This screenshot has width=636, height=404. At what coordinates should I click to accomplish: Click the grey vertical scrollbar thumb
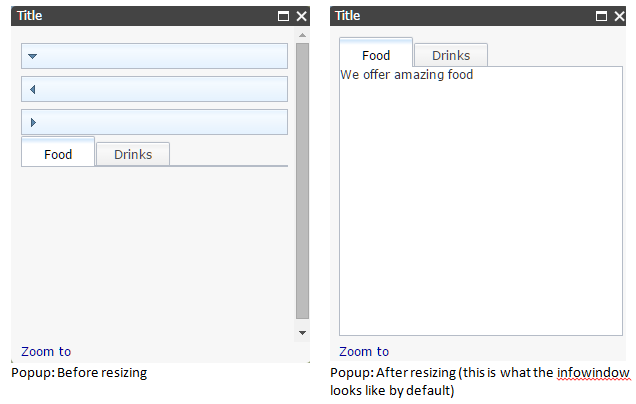click(x=302, y=180)
